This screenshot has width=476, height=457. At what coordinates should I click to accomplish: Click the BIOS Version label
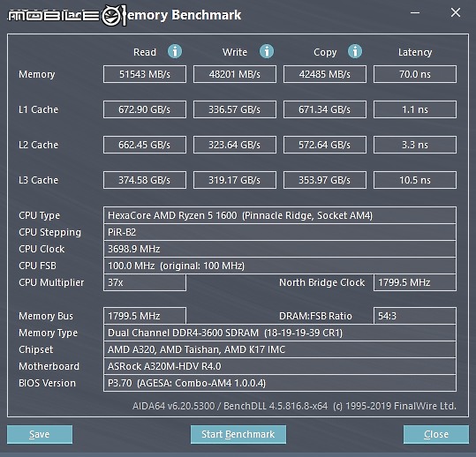coord(47,383)
